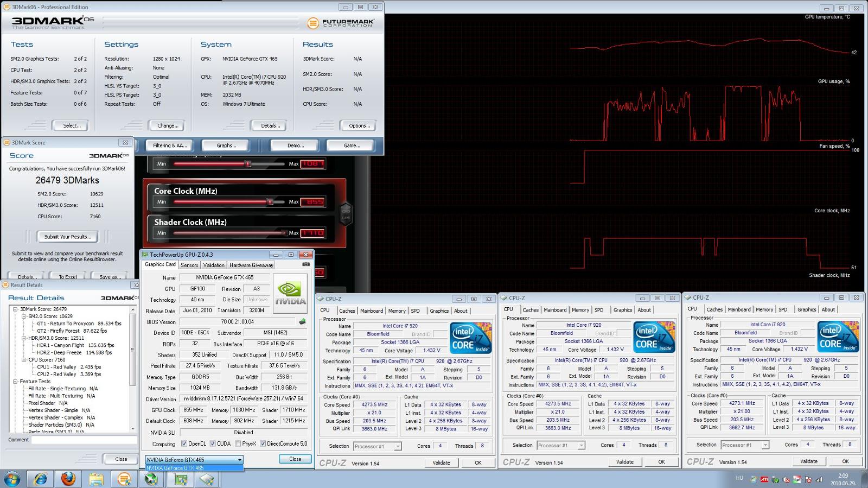Open Action Center flag tray icon

[x=808, y=479]
